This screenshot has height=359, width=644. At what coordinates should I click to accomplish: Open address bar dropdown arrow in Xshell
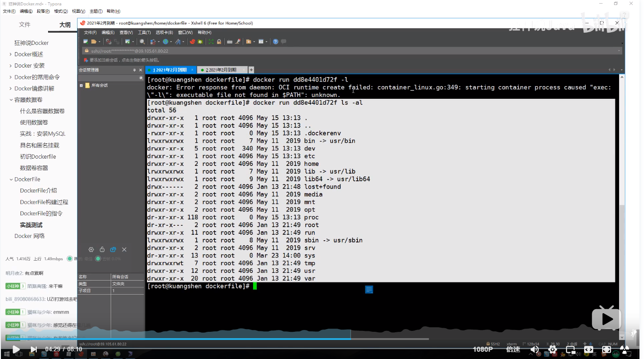(619, 51)
